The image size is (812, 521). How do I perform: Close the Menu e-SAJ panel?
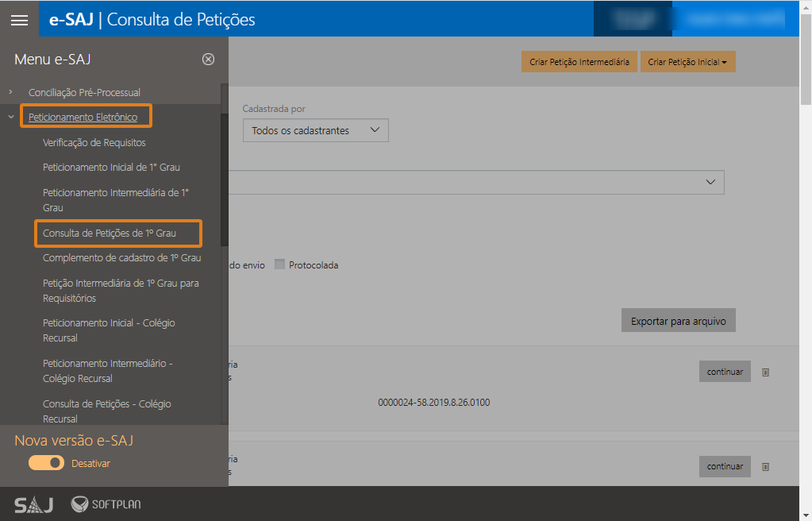[x=208, y=59]
